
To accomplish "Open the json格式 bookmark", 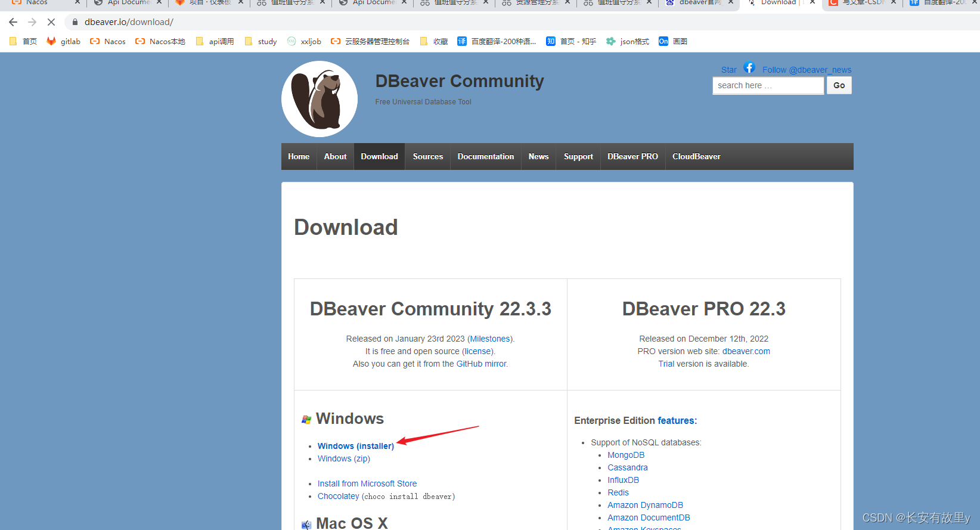I will click(628, 41).
